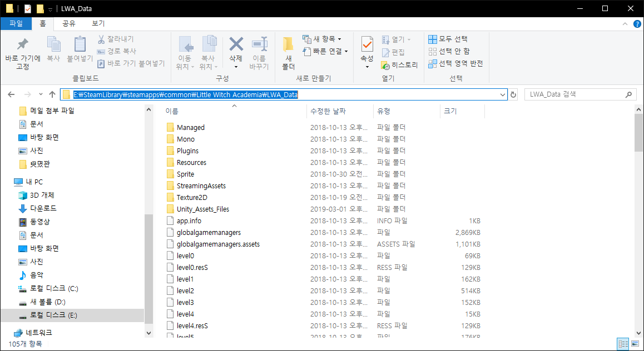The image size is (644, 351).
Task: Click Select none (선택 안 함)
Action: 449,51
